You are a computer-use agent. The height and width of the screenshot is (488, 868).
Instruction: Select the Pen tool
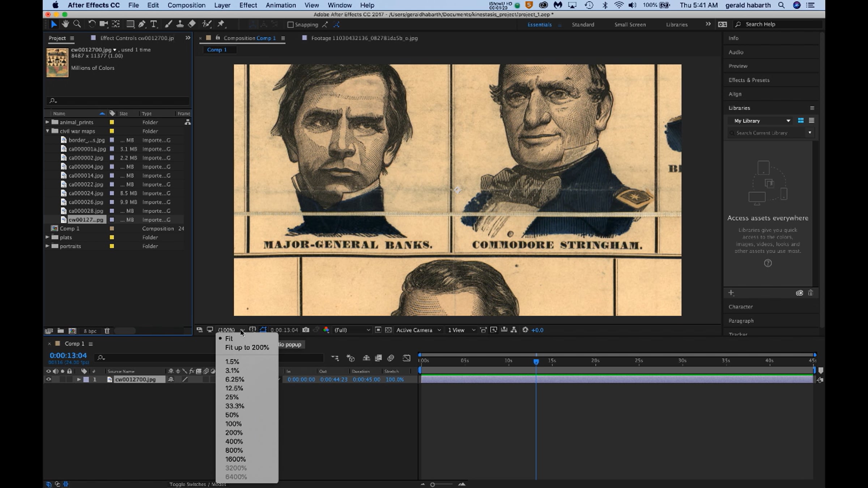[142, 24]
